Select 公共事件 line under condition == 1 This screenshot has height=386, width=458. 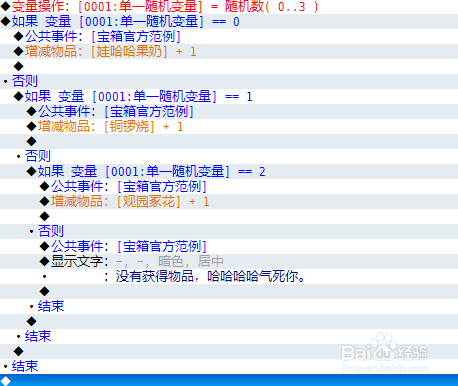pos(229,112)
